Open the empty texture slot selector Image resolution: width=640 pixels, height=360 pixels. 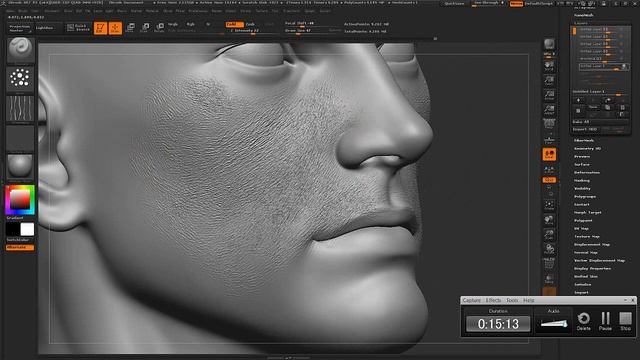tap(20, 138)
